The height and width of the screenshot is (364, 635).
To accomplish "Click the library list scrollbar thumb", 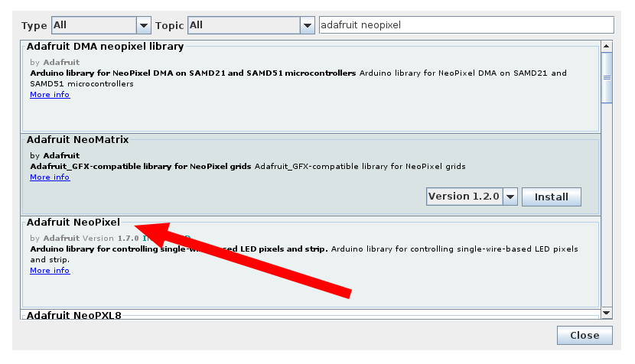I will (x=607, y=78).
